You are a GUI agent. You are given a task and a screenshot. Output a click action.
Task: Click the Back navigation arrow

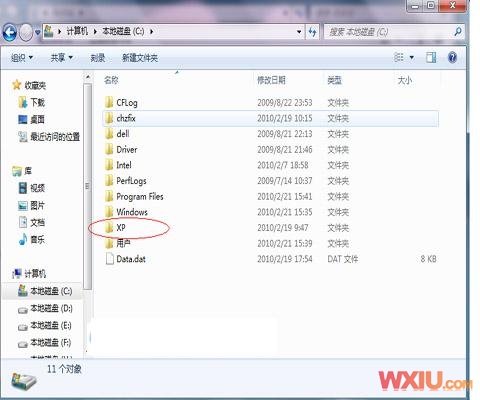[x=10, y=32]
